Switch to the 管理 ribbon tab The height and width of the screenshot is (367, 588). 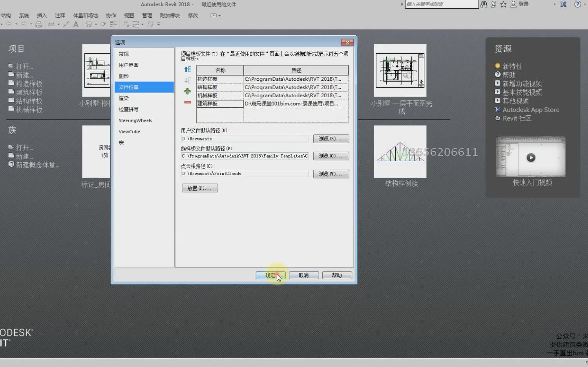tap(147, 15)
